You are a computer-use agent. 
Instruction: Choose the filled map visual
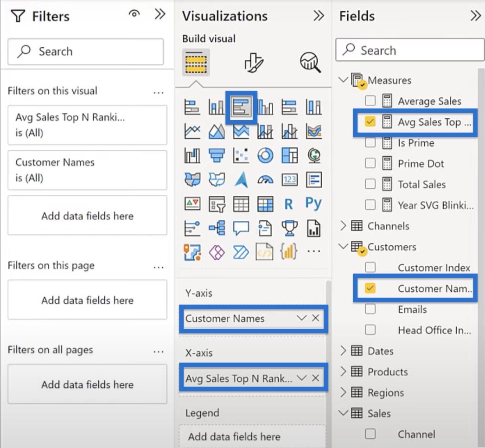coord(192,179)
